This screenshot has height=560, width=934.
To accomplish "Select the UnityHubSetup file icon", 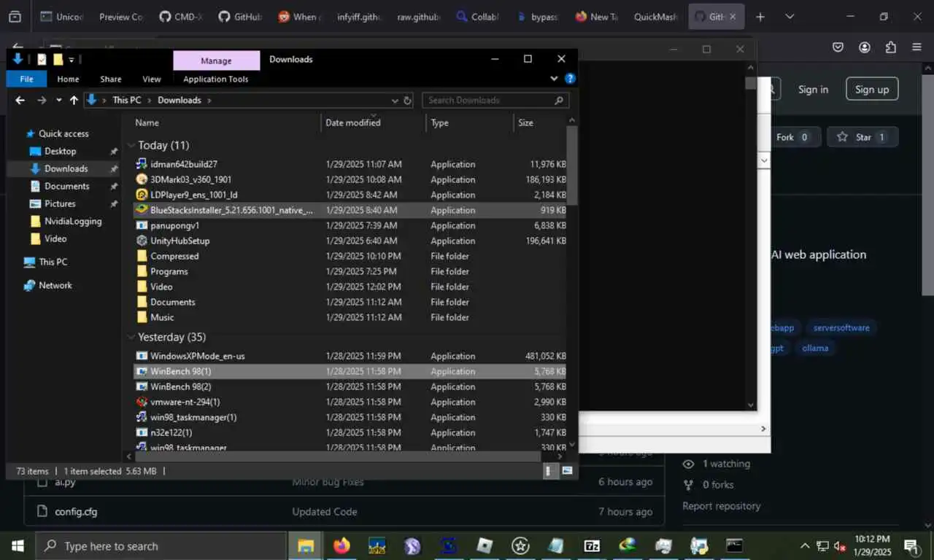I will pyautogui.click(x=142, y=241).
